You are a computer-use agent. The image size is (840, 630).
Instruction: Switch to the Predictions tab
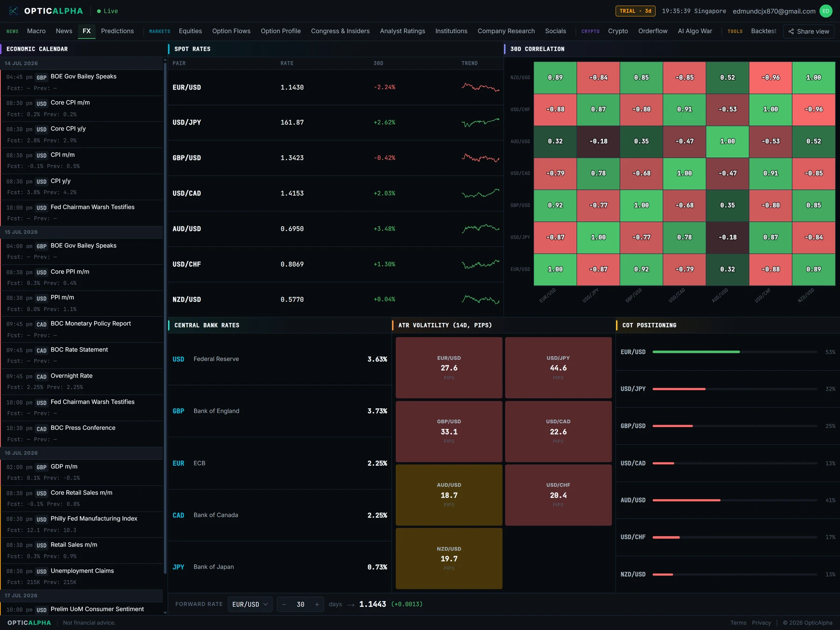pyautogui.click(x=117, y=31)
